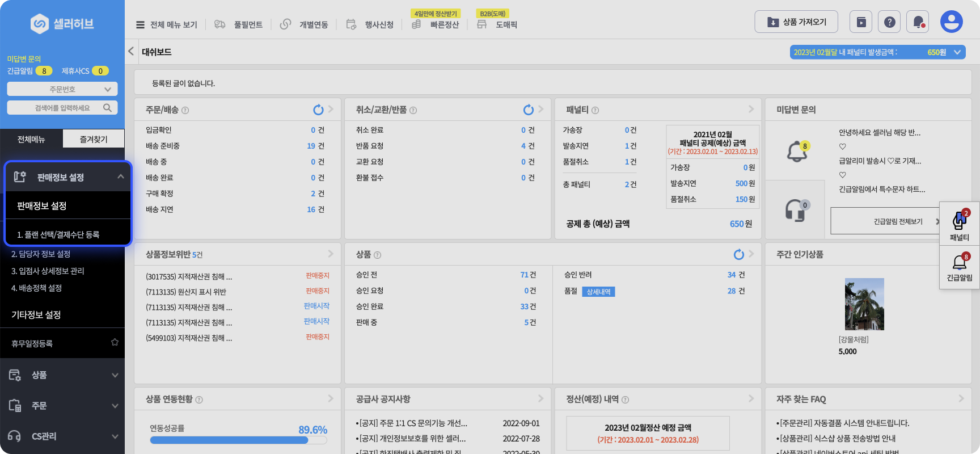Collapse the sidebar with the back arrow
Screen dimensions: 980x454
pyautogui.click(x=131, y=51)
